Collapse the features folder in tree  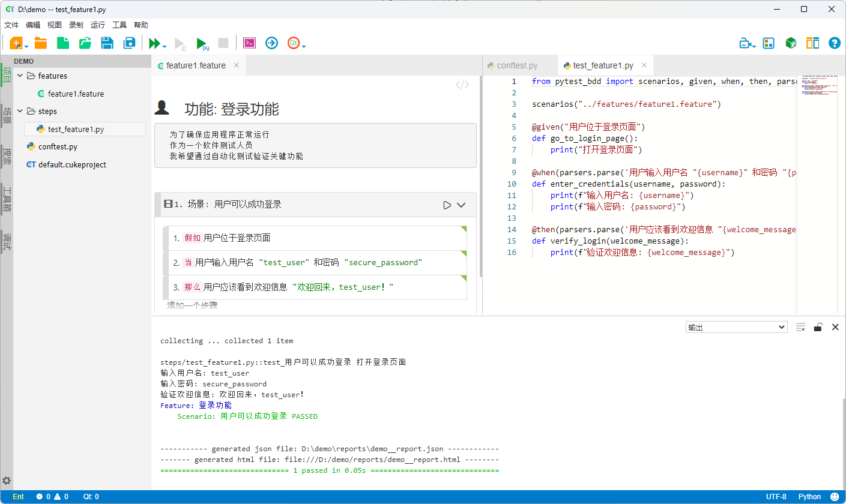point(20,76)
